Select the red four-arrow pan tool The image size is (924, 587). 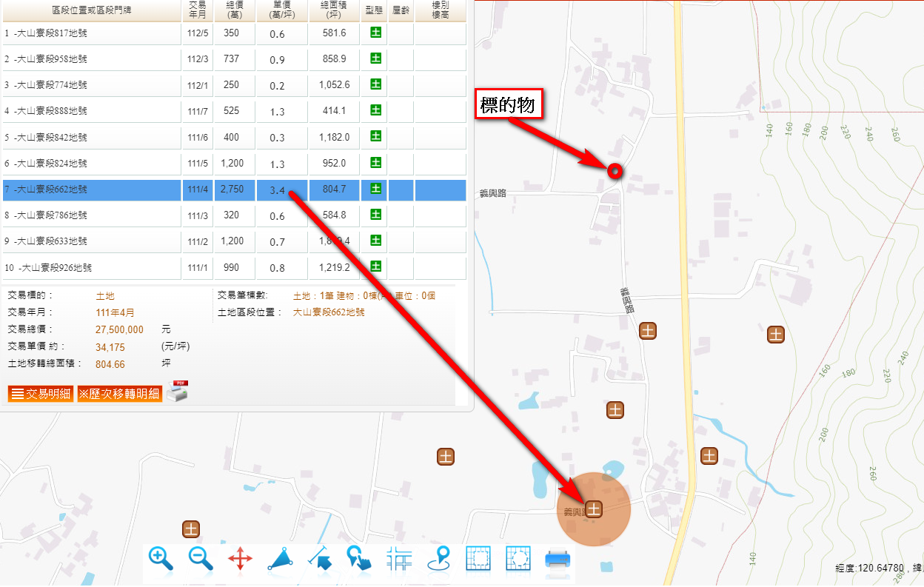(240, 559)
